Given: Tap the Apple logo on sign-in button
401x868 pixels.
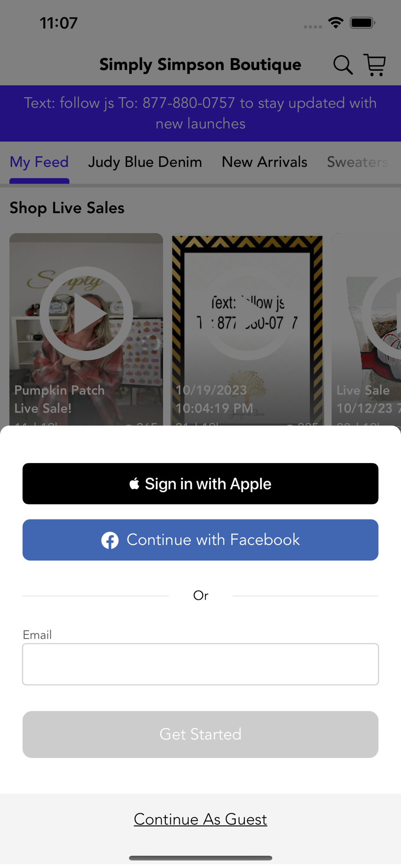Looking at the screenshot, I should point(135,483).
